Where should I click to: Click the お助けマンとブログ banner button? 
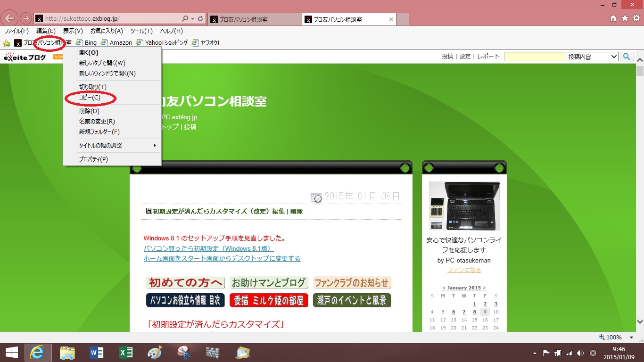pos(269,283)
